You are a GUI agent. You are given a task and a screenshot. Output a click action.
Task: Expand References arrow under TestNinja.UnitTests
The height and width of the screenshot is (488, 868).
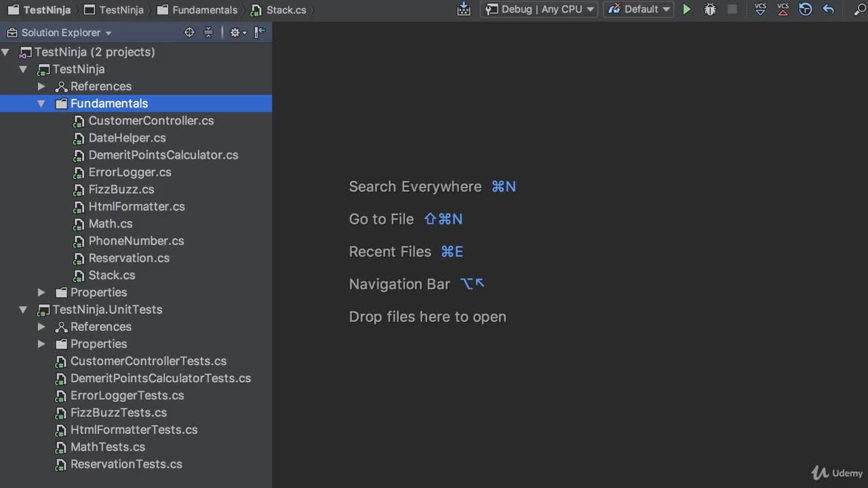point(41,327)
